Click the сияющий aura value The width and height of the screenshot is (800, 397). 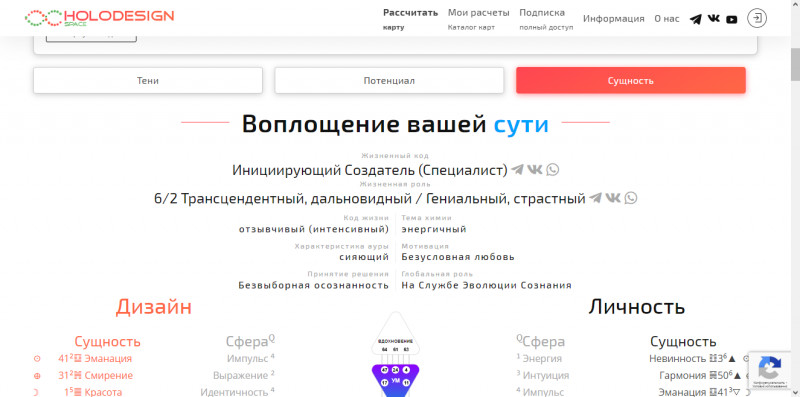click(x=364, y=257)
